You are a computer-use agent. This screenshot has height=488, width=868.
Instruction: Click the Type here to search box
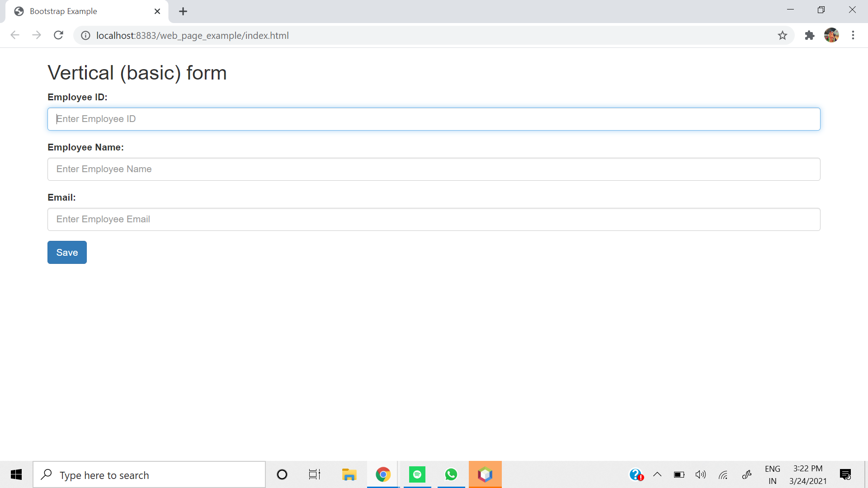pos(149,474)
